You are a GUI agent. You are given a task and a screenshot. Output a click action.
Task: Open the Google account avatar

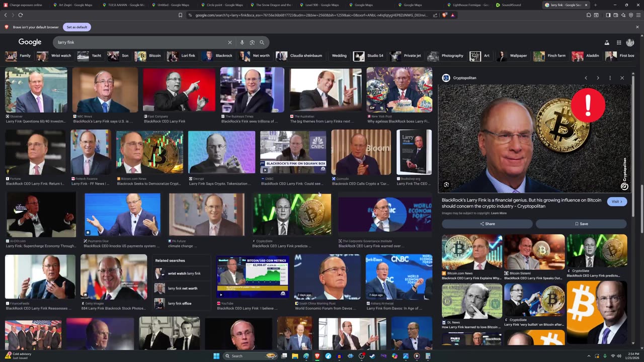(x=630, y=43)
